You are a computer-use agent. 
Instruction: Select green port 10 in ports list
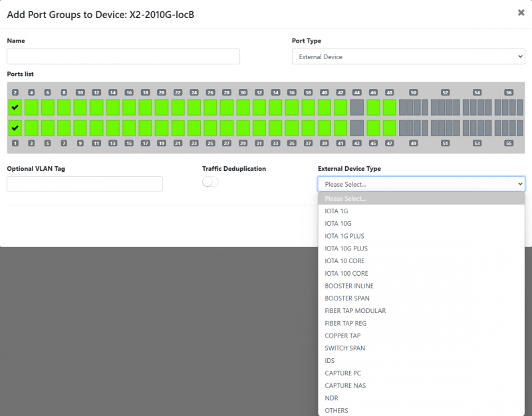[x=80, y=107]
